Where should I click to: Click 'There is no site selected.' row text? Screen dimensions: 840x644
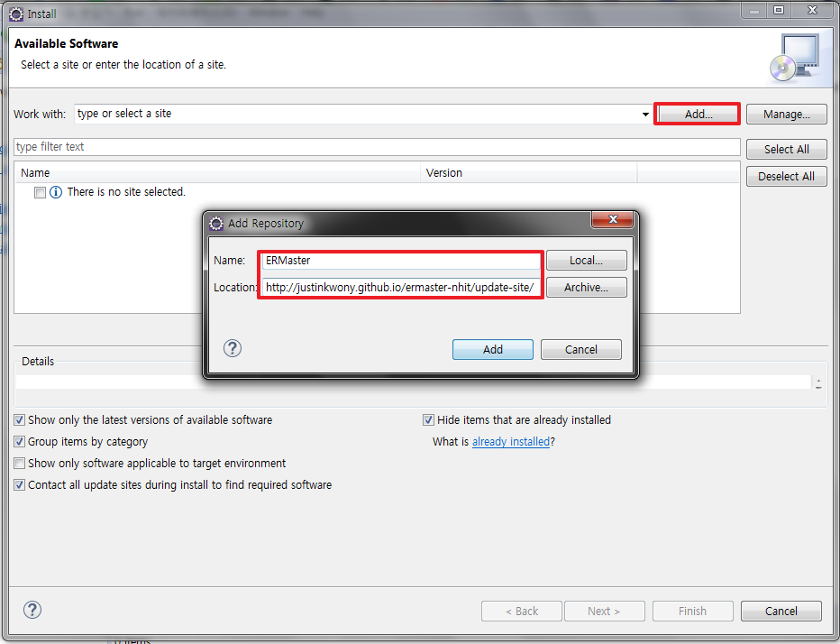[126, 192]
